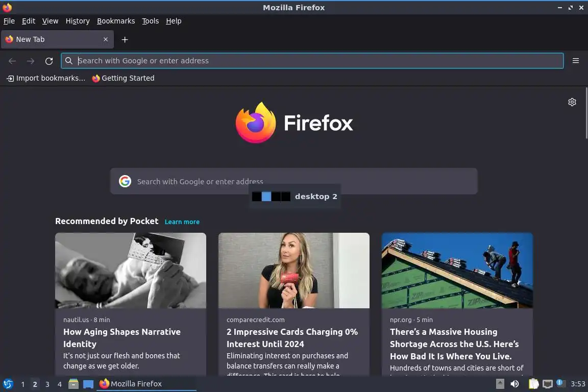This screenshot has width=588, height=392.
Task: Open the removable media tray icon
Action: pos(500,384)
